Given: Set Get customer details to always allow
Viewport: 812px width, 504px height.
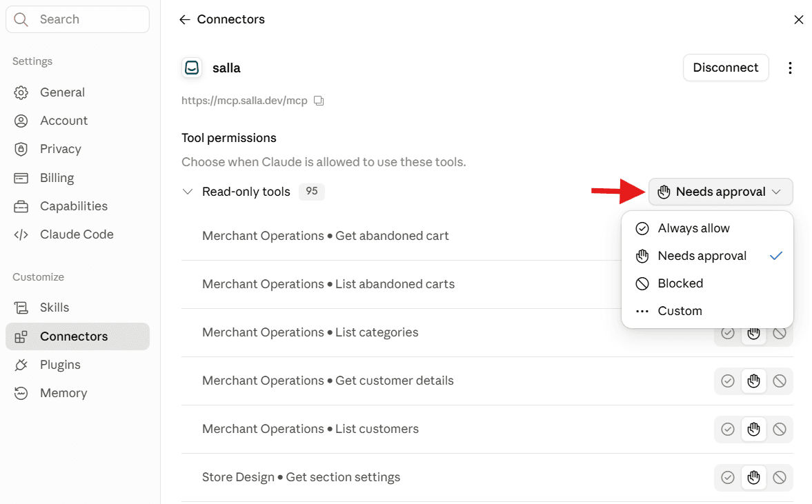Looking at the screenshot, I should [x=728, y=381].
